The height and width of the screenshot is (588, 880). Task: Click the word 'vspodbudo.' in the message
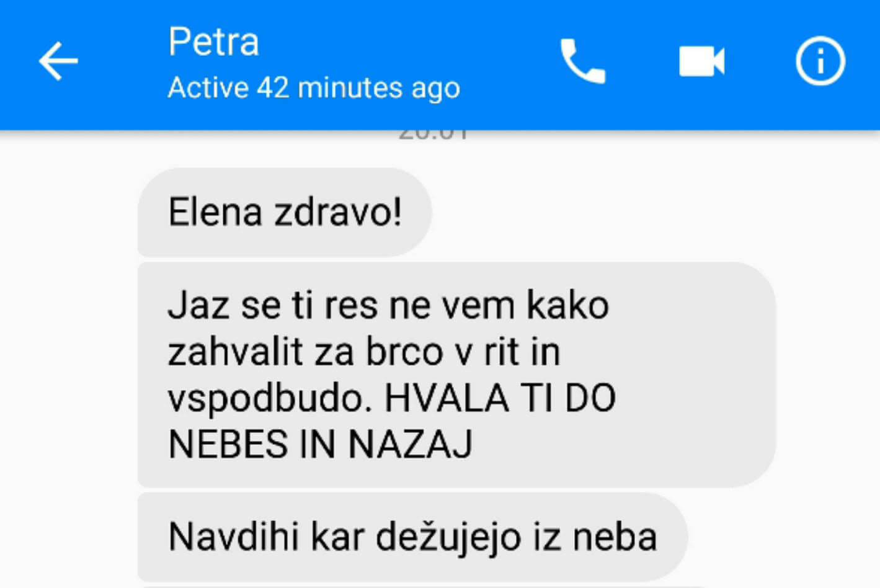tap(270, 398)
